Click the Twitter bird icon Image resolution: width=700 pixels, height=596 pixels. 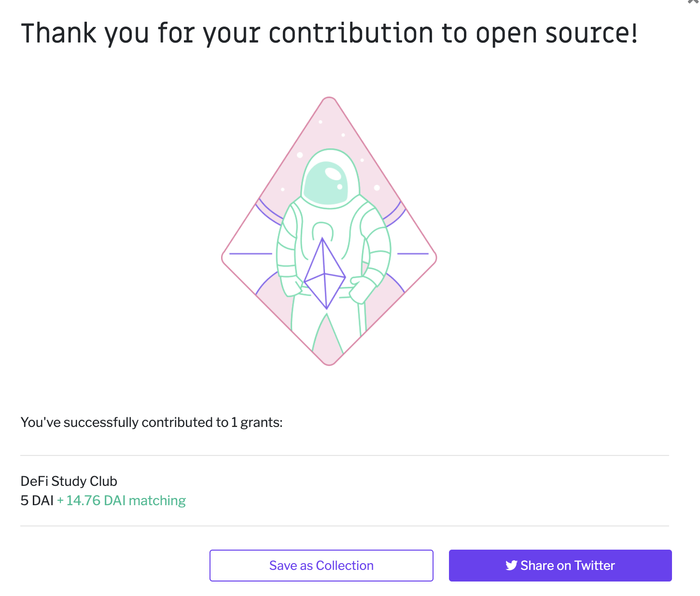pyautogui.click(x=511, y=566)
